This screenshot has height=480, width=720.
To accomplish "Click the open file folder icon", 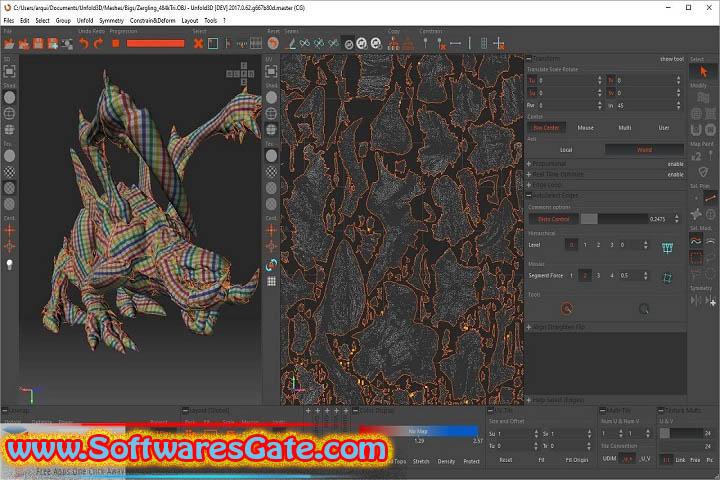I will (9, 44).
